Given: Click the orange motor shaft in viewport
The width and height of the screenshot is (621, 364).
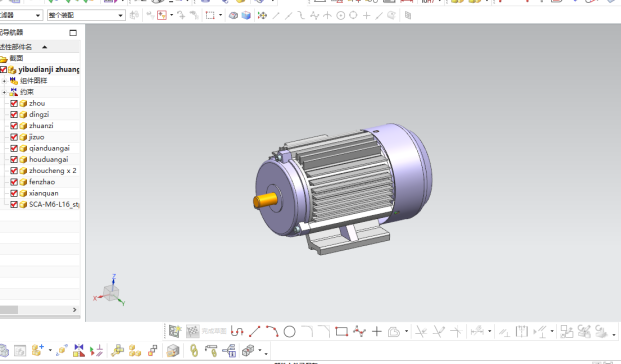Looking at the screenshot, I should (265, 200).
